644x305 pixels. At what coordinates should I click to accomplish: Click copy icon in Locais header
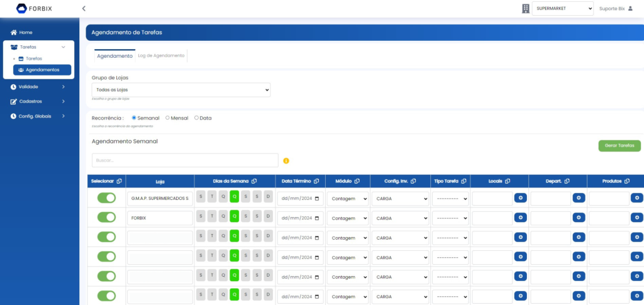(x=508, y=181)
